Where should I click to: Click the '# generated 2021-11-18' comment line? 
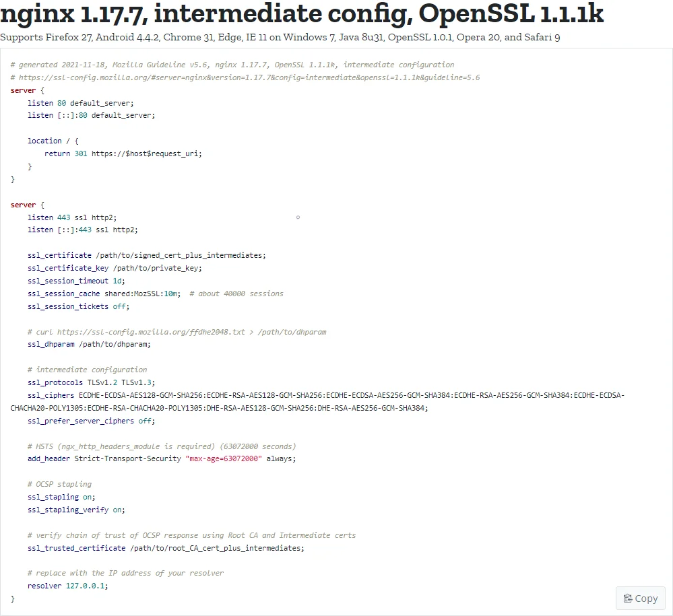click(232, 65)
